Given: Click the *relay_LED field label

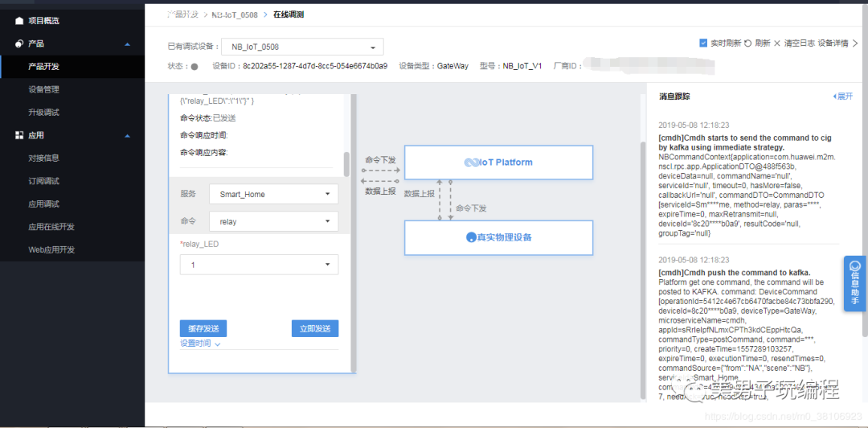Looking at the screenshot, I should coord(199,244).
